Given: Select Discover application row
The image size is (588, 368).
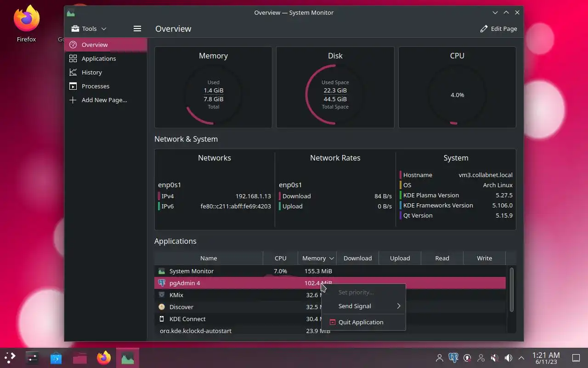Looking at the screenshot, I should (x=330, y=307).
